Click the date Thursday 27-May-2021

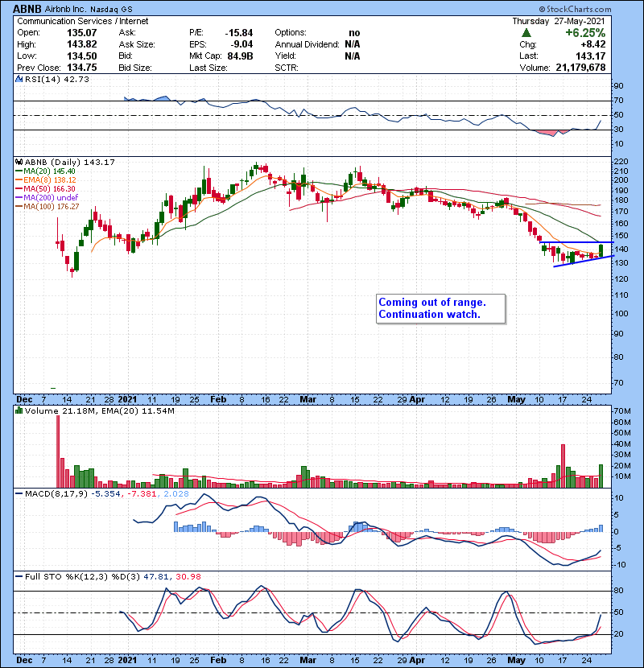tap(559, 21)
